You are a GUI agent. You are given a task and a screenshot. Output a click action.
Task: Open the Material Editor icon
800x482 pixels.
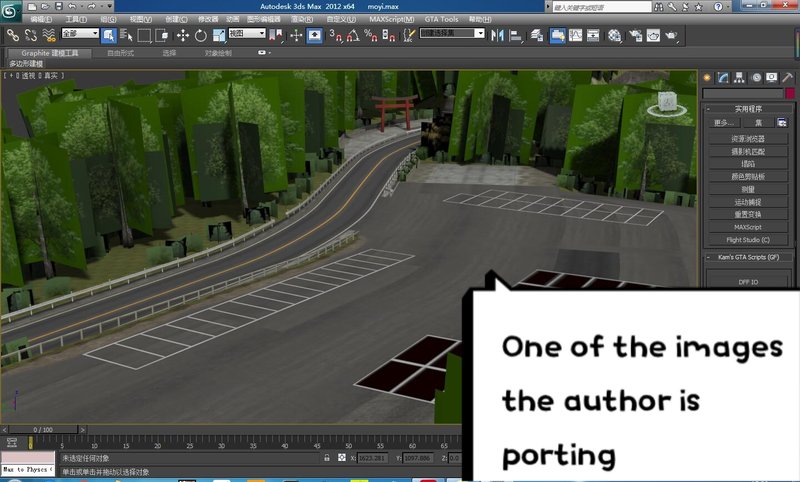615,35
